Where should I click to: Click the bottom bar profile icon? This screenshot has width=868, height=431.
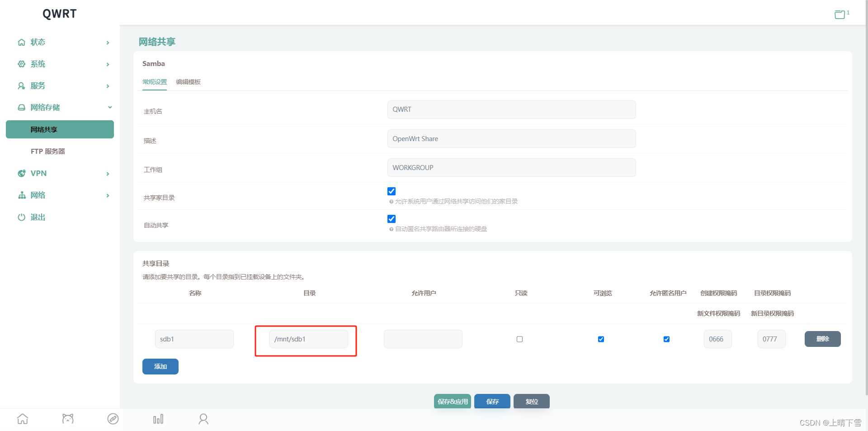203,419
